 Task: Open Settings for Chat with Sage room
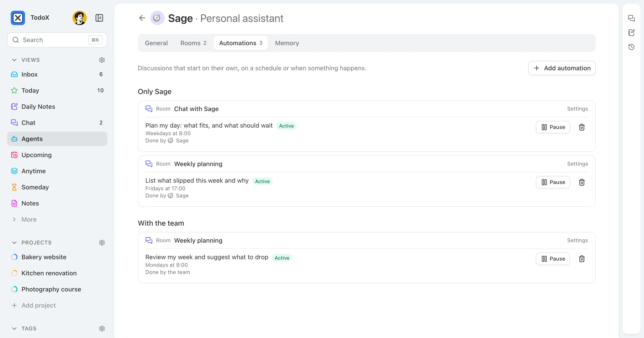coord(577,109)
